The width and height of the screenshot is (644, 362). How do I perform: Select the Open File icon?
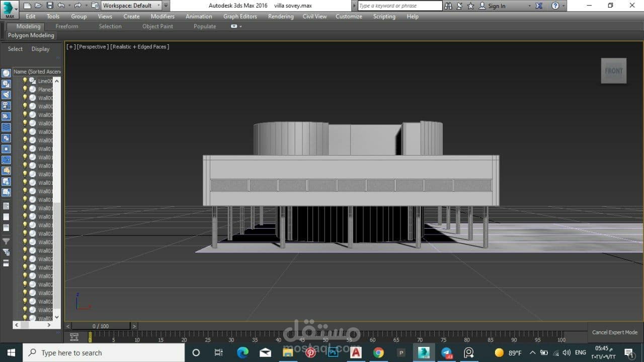38,6
